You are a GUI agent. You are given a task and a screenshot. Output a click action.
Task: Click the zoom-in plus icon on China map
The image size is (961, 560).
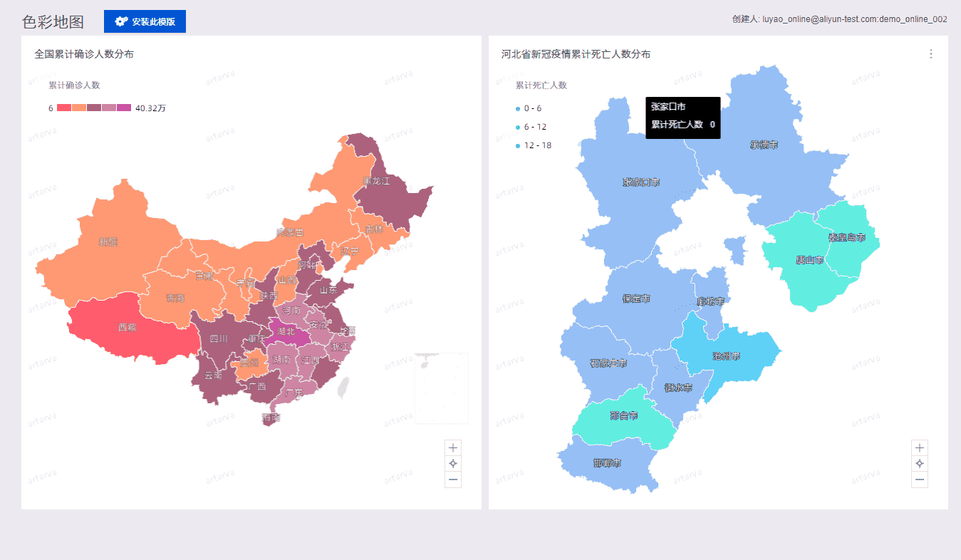(x=453, y=447)
